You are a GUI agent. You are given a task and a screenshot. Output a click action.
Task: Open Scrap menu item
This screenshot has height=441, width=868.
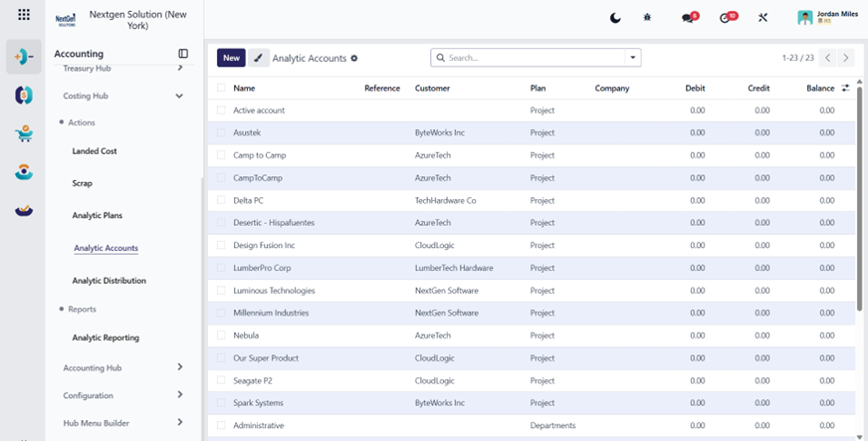[82, 183]
